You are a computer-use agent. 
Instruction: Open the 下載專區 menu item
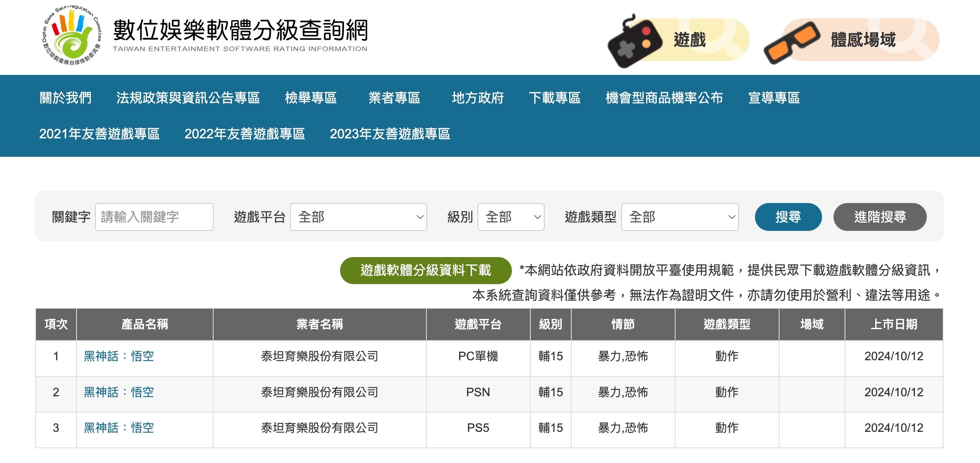click(x=555, y=98)
